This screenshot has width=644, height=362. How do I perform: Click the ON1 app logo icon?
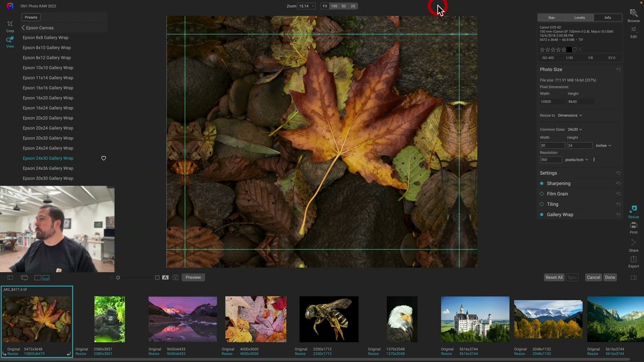10,6
